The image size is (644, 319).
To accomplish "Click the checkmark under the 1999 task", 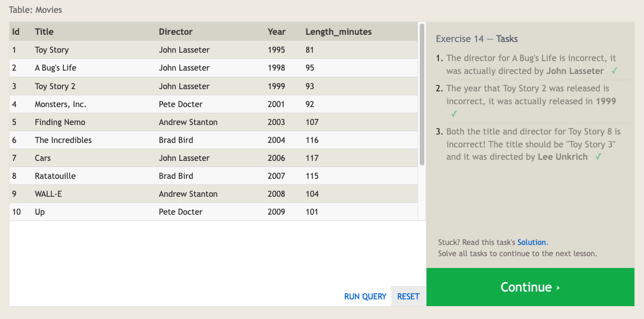I will click(x=454, y=114).
